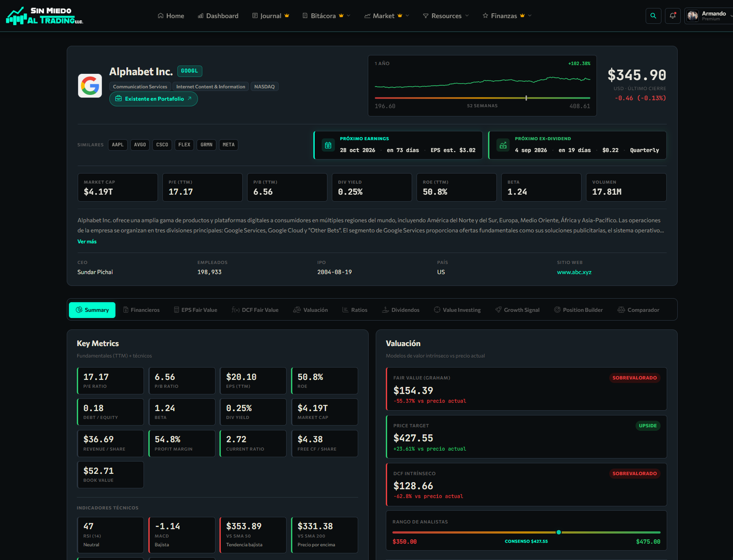The height and width of the screenshot is (560, 733).
Task: Switch to the Position Builder tab
Action: pos(579,310)
